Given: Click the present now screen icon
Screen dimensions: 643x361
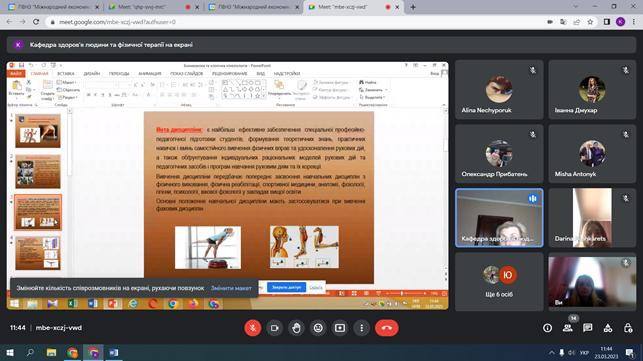Looking at the screenshot, I should [x=340, y=328].
